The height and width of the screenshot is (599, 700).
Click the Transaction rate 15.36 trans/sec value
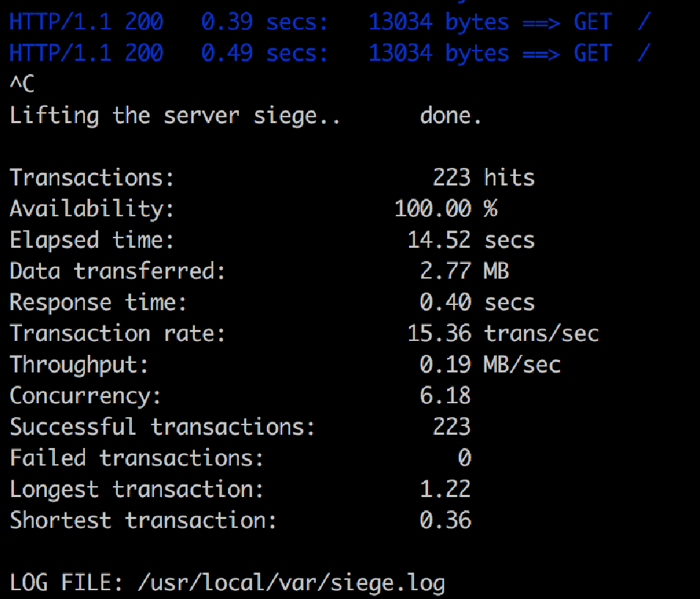503,333
